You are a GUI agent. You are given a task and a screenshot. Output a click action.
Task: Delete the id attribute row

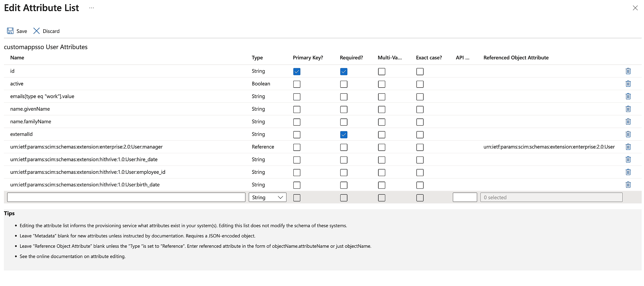(x=628, y=71)
